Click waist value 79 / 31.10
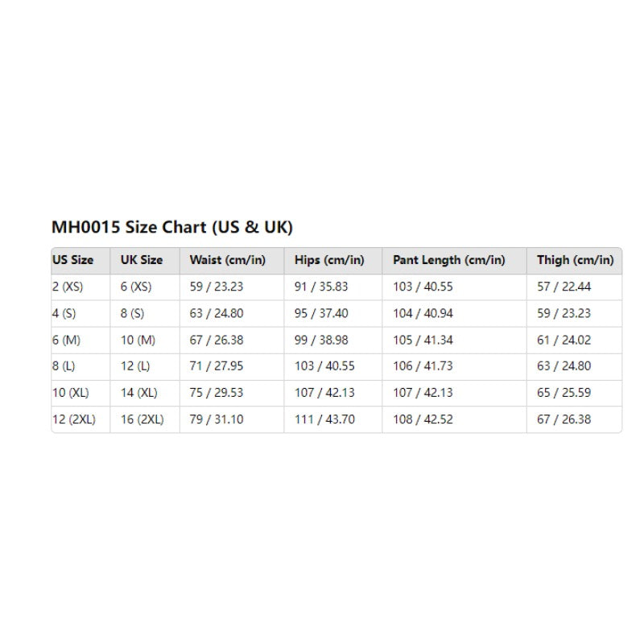Screen dimensions: 644x644 tap(217, 419)
